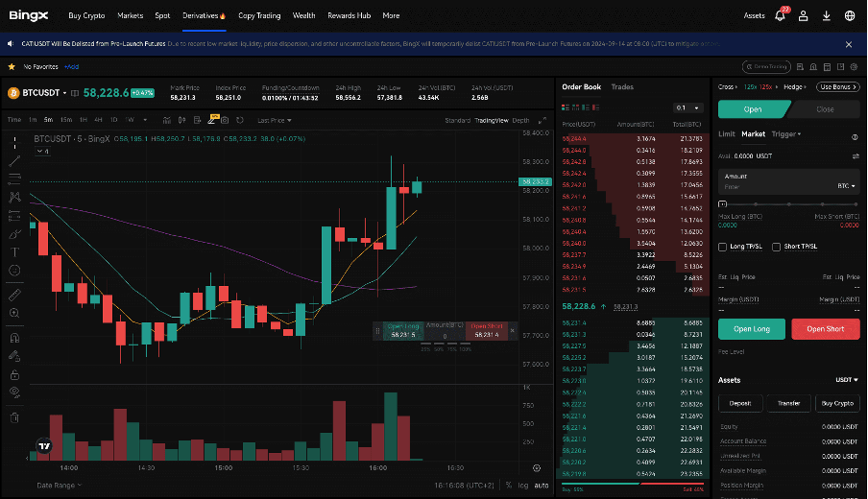Open the Copy Trading menu
The height and width of the screenshot is (499, 868).
(x=259, y=15)
